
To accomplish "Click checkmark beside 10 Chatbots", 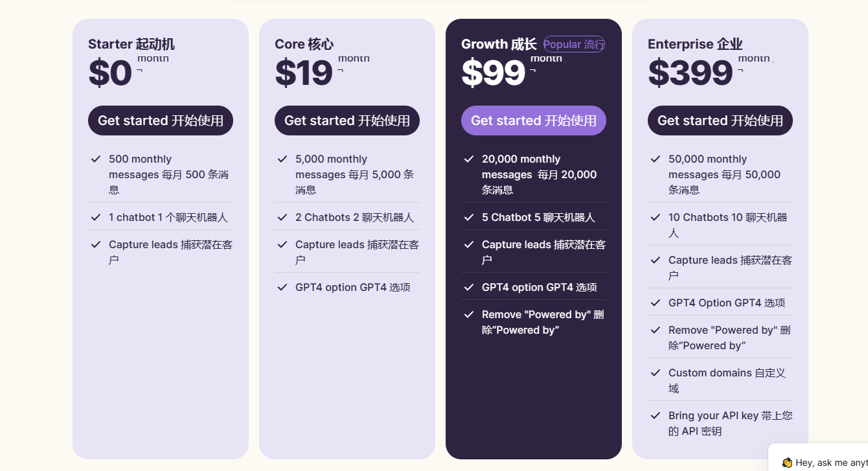I will [x=656, y=217].
